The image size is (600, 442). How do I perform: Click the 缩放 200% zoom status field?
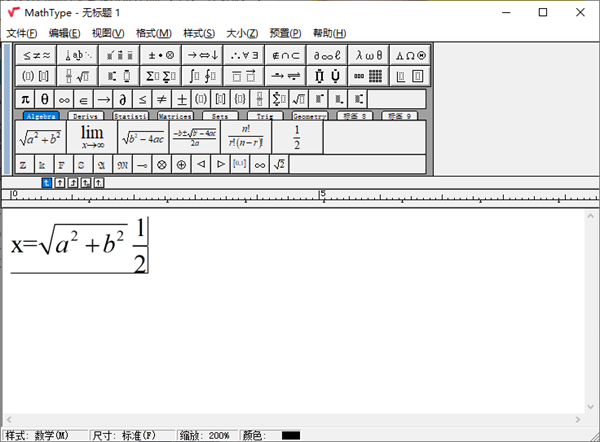205,435
